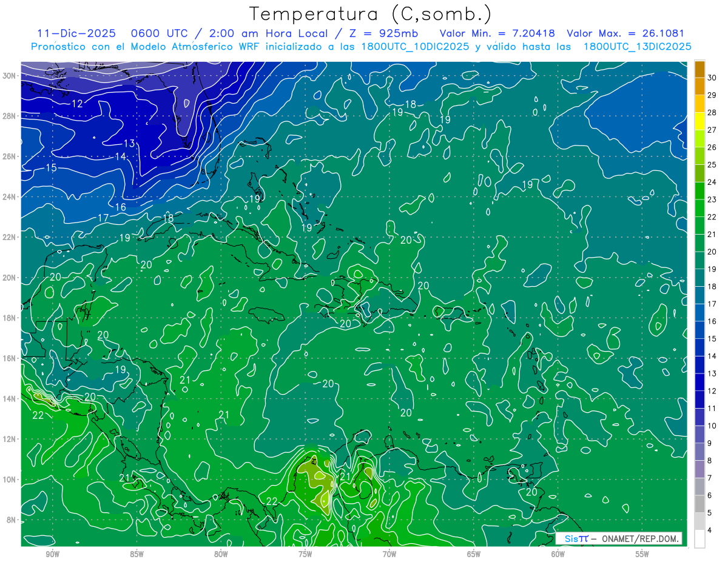
Task: Click the title "Temperatura (C,somb.)"
Action: (370, 14)
